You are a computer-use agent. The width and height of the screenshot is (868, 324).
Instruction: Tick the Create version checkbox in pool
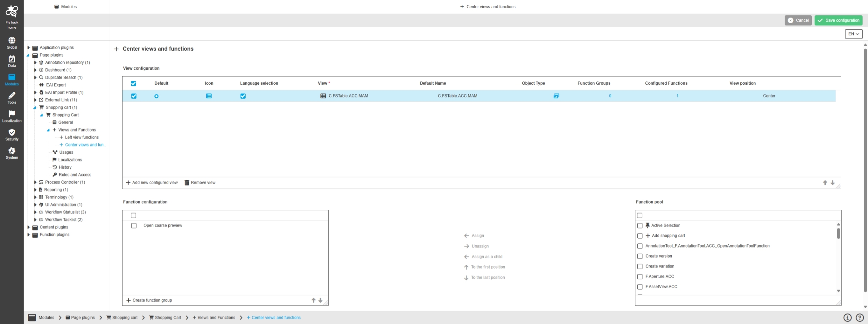click(640, 256)
